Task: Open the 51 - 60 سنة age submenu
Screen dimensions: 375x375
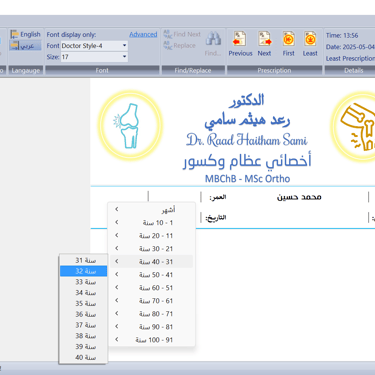Action: click(151, 288)
